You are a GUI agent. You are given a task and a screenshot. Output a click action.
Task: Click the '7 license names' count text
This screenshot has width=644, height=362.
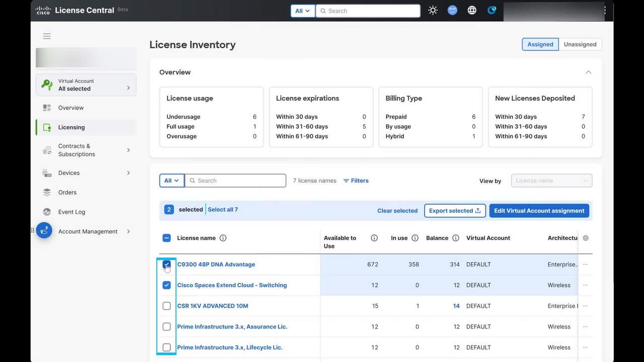(x=314, y=180)
